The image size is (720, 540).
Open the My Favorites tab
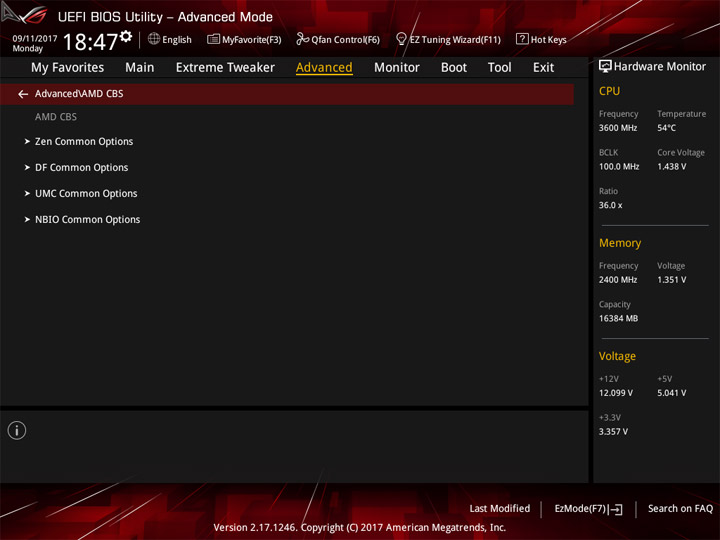point(68,68)
